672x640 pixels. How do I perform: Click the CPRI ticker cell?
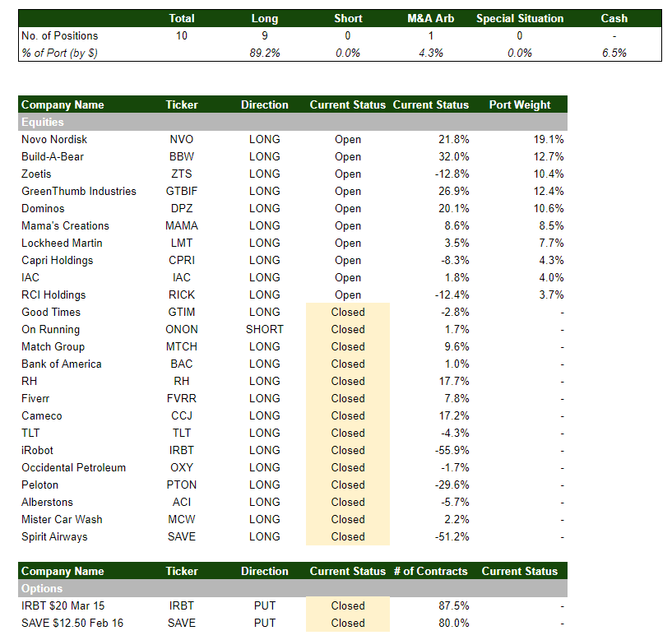coord(181,260)
